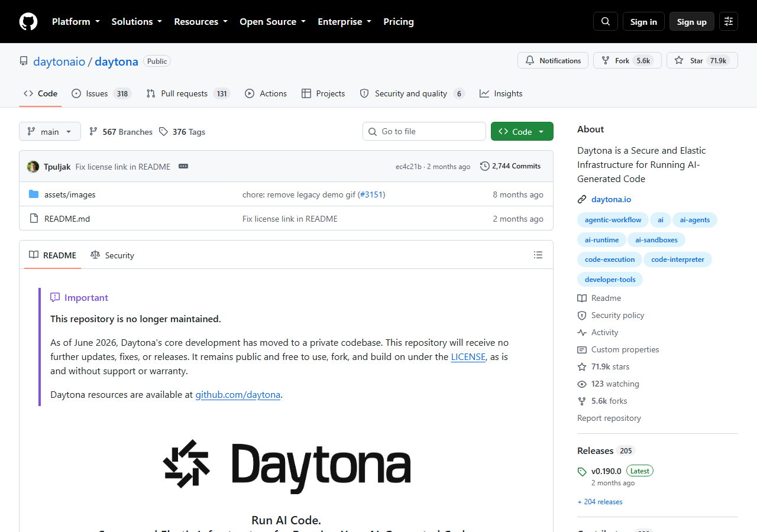This screenshot has width=757, height=532.
Task: Switch to the Actions tab
Action: 266,93
